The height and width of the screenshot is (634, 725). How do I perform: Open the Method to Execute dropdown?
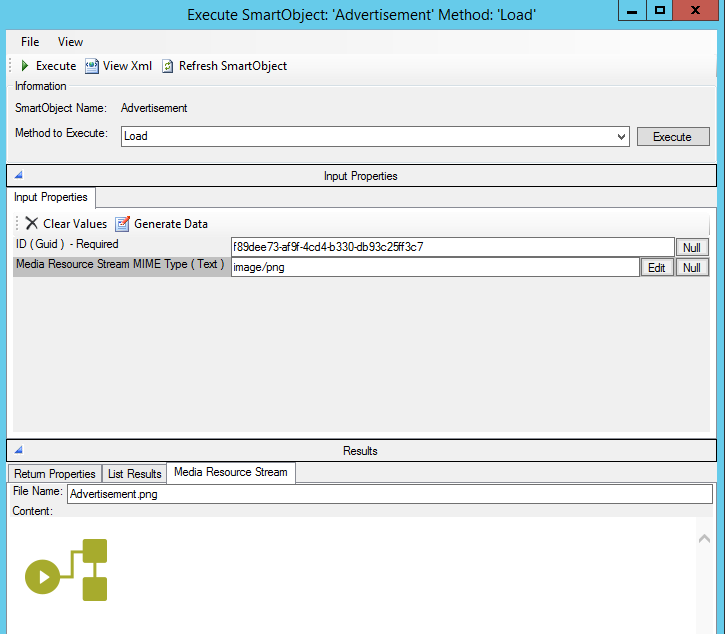[x=621, y=136]
